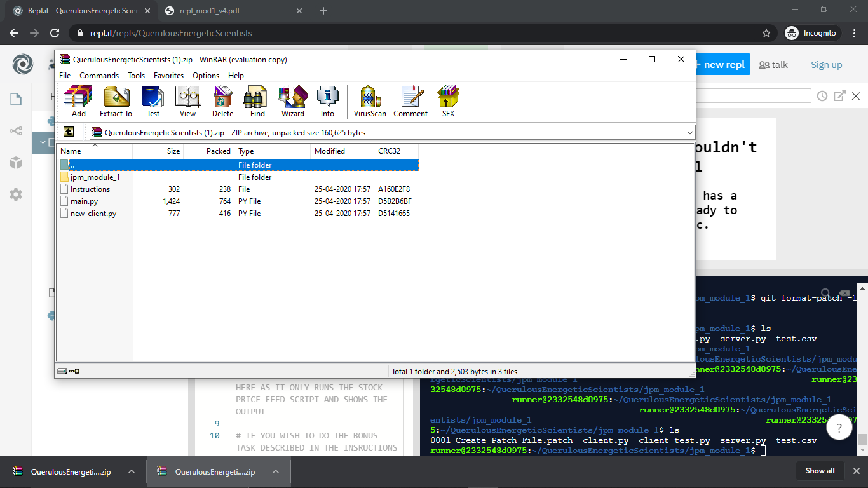The height and width of the screenshot is (488, 868).
Task: Run the Test archive icon
Action: pos(153,100)
